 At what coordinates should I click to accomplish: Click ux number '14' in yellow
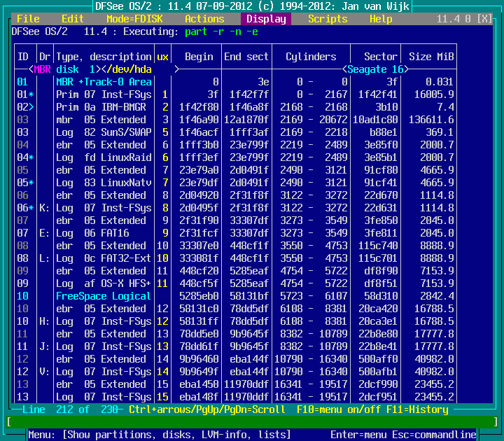pos(162,372)
